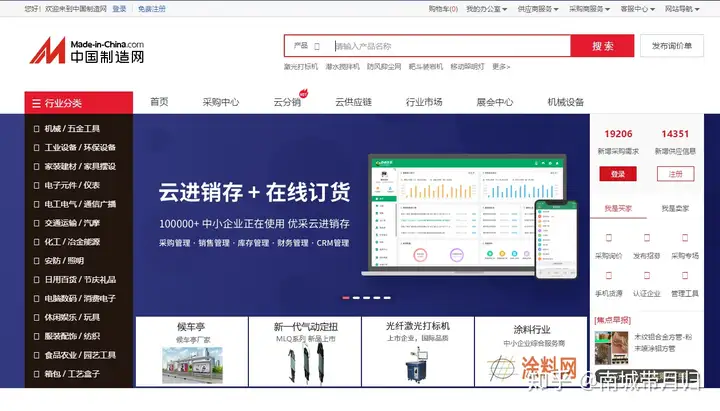
Task: Open the 食品农业 / 园艺工具 category
Action: point(80,355)
